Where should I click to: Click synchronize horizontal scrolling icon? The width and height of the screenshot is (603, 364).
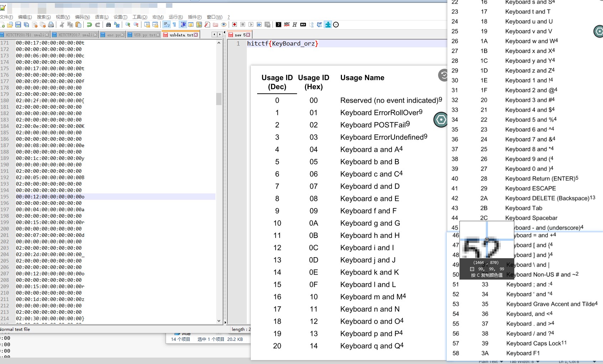pyautogui.click(x=155, y=25)
